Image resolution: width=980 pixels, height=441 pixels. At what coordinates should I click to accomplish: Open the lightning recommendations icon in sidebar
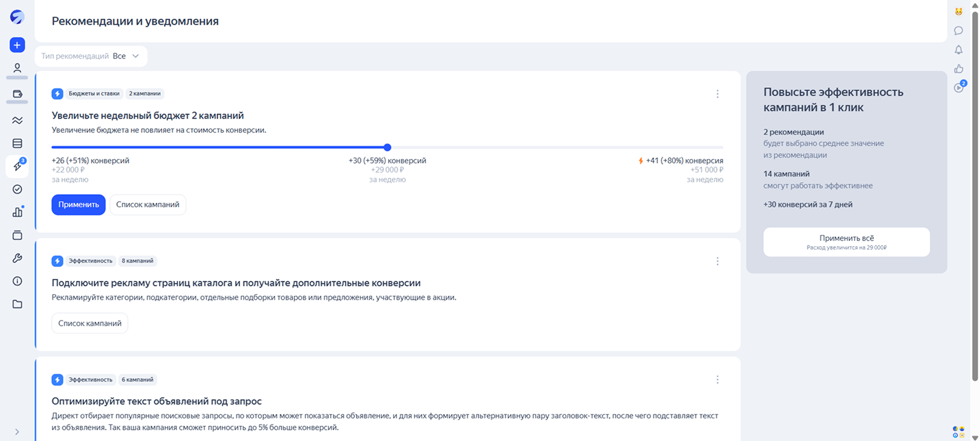tap(17, 166)
